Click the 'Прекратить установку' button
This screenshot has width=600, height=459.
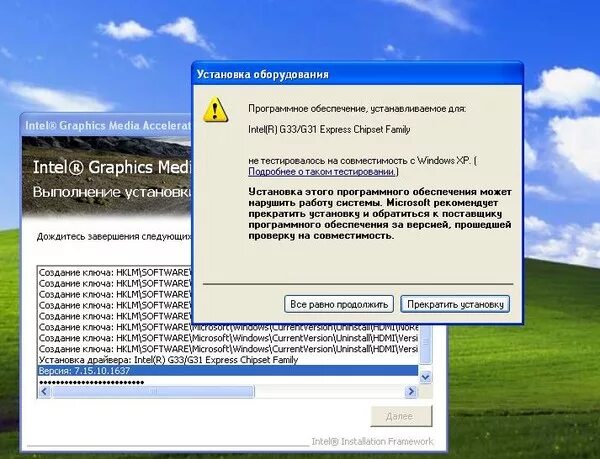click(455, 304)
